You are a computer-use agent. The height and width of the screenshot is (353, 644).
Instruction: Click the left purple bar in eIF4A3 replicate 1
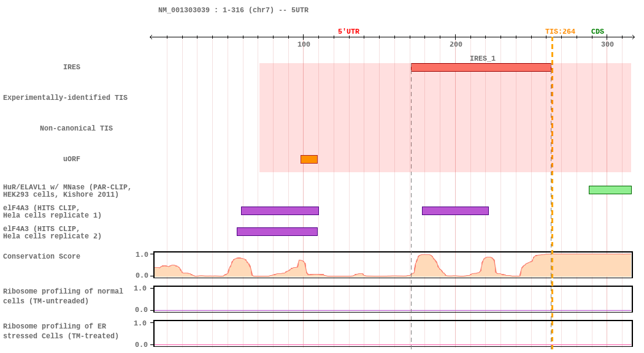pos(280,211)
